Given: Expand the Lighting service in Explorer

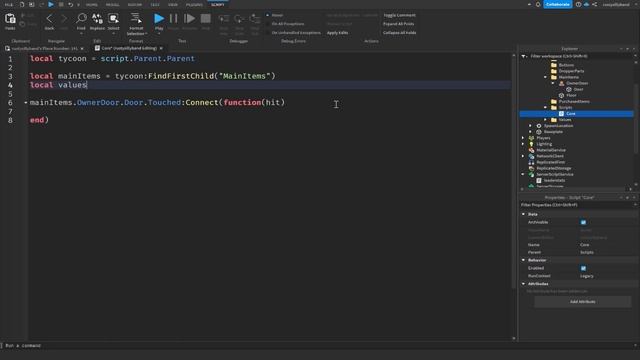Looking at the screenshot, I should pos(523,144).
